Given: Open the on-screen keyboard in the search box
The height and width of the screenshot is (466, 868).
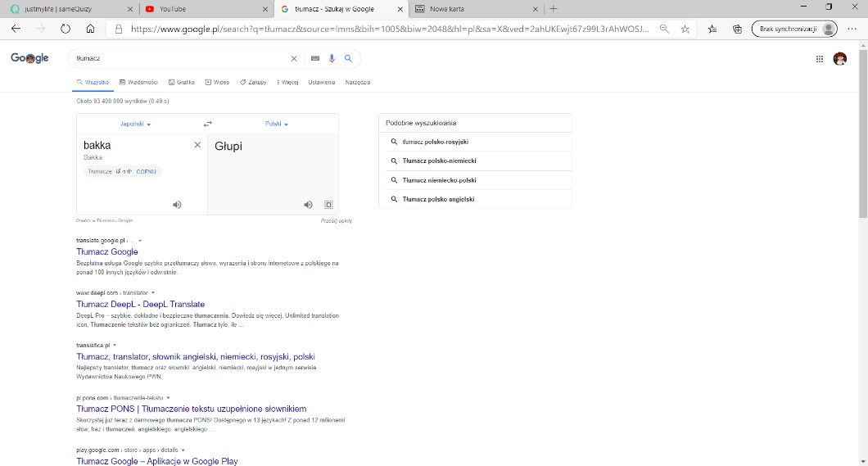Looking at the screenshot, I should coord(315,59).
